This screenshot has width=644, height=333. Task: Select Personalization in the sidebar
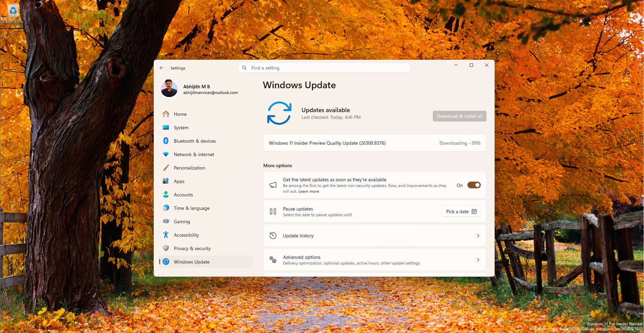(x=206, y=168)
